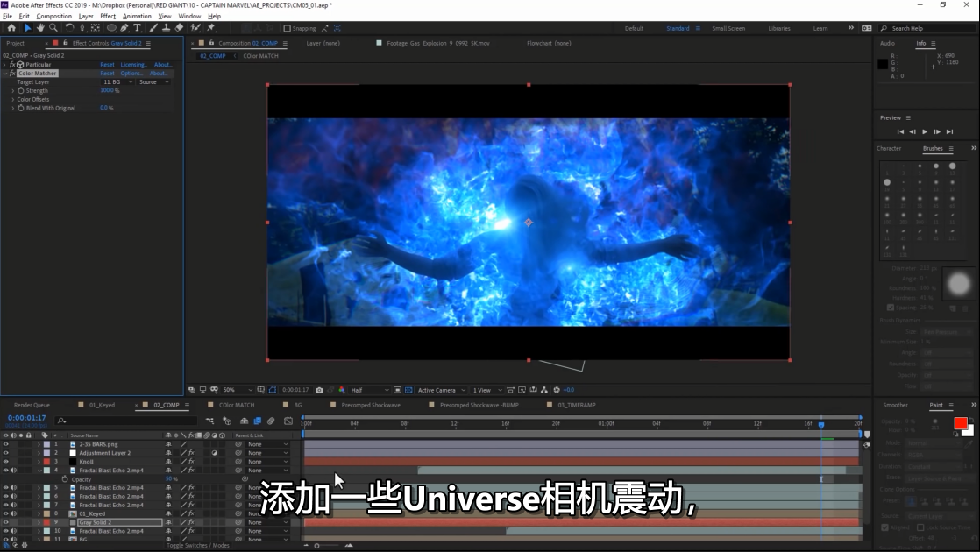Screen dimensions: 980x552
Task: Adjust the timeline zoom slider
Action: 316,546
